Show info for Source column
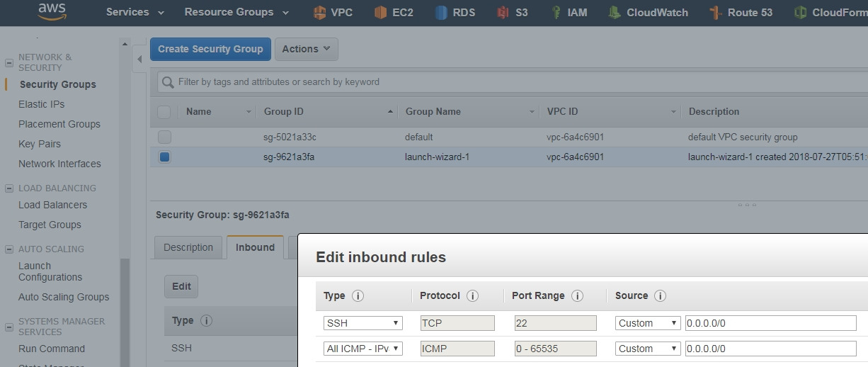868x367 pixels. (x=660, y=296)
